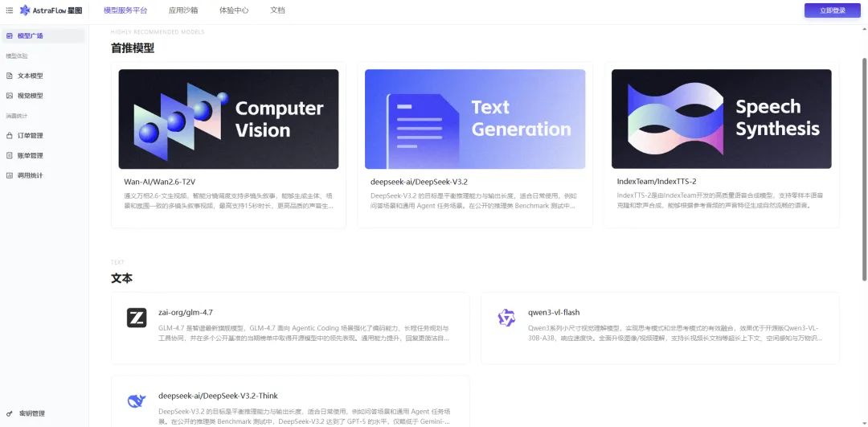Click the DeepSeek-V3.2 card description text
The height and width of the screenshot is (427, 868).
pyautogui.click(x=474, y=200)
